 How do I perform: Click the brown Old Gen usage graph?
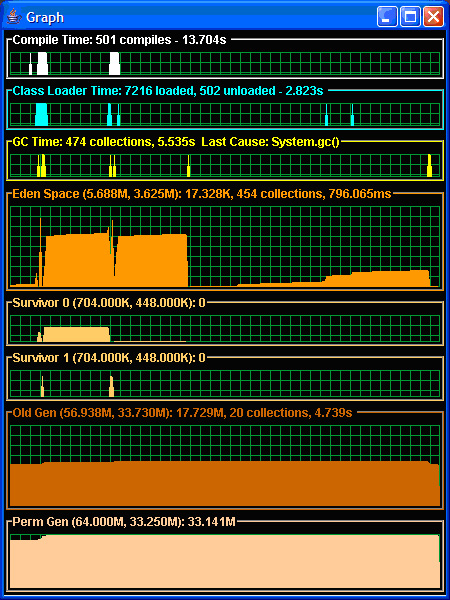(225, 465)
